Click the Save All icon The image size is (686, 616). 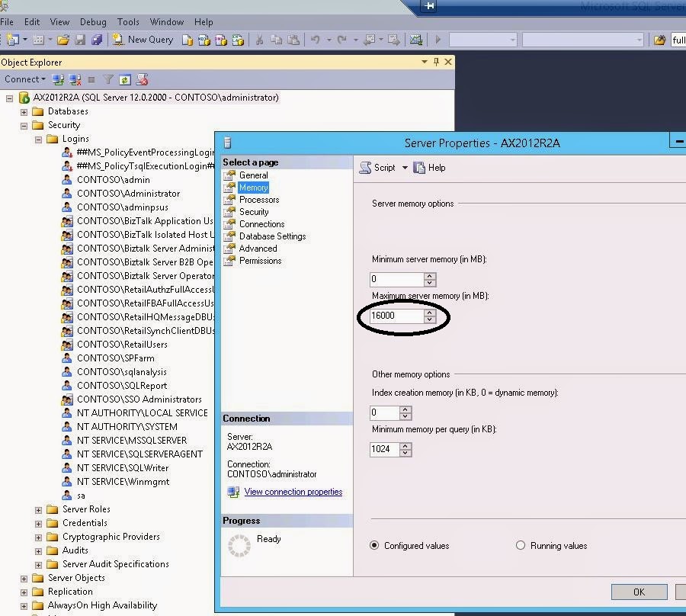(97, 40)
